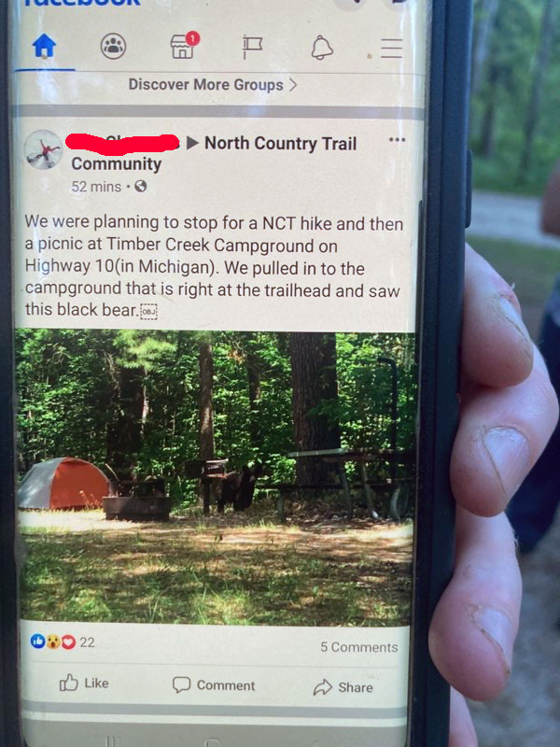560x747 pixels.
Task: Open the 5 Comments link
Action: pyautogui.click(x=359, y=647)
